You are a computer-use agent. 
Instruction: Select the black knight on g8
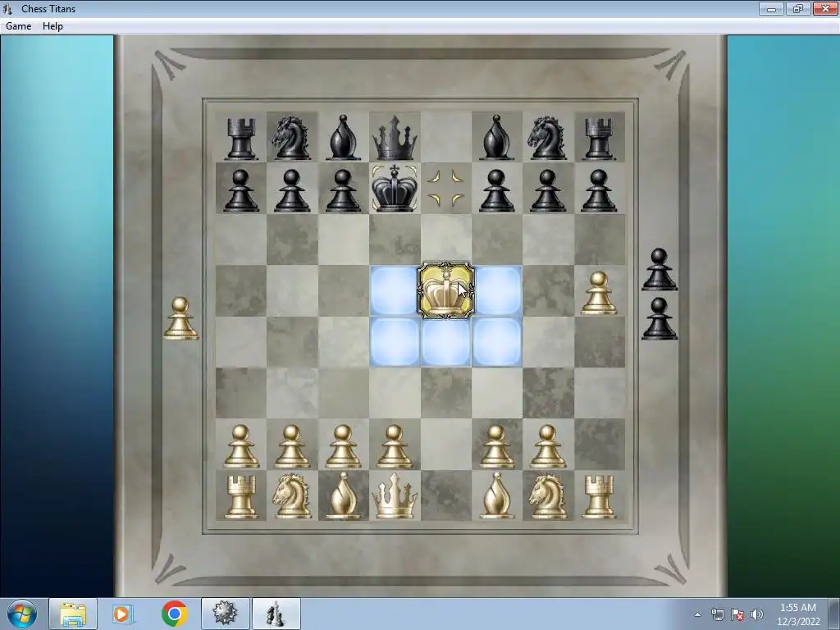(x=547, y=138)
